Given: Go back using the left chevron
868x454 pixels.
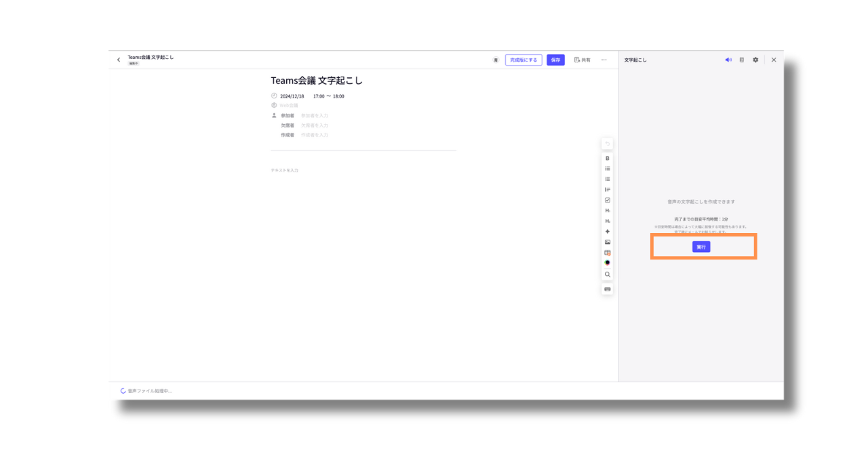Looking at the screenshot, I should 119,60.
